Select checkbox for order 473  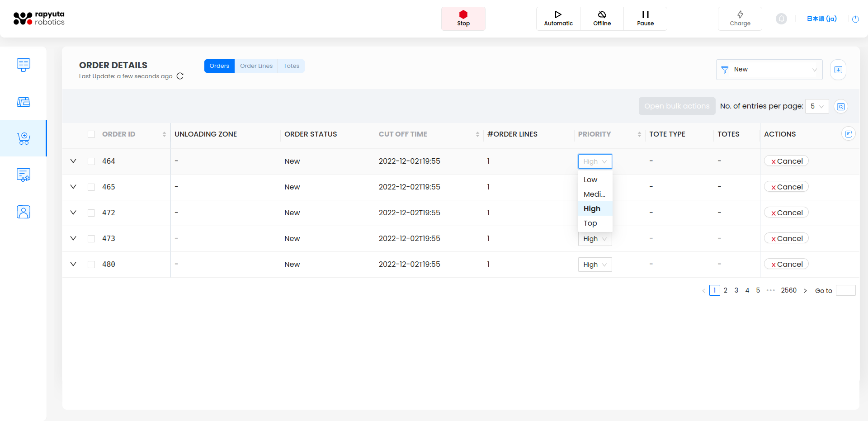[91, 239]
